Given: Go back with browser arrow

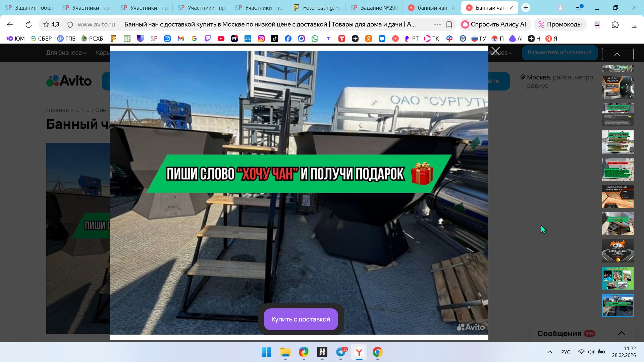Looking at the screenshot, I should pyautogui.click(x=10, y=24).
